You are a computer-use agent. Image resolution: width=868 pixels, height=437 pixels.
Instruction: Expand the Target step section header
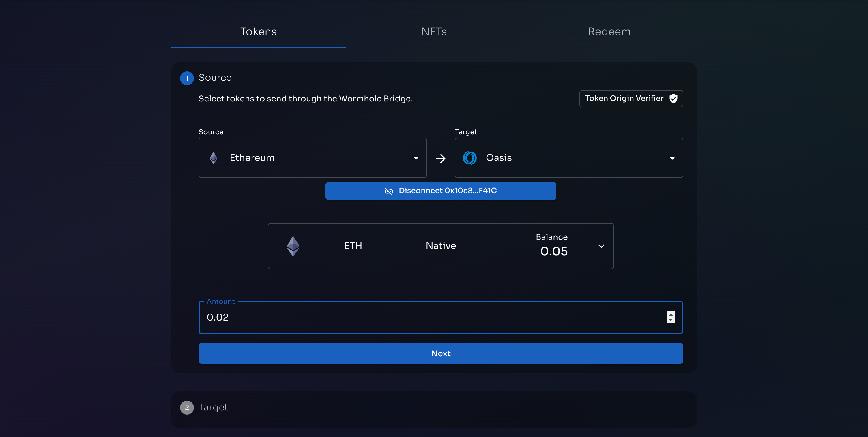point(213,407)
